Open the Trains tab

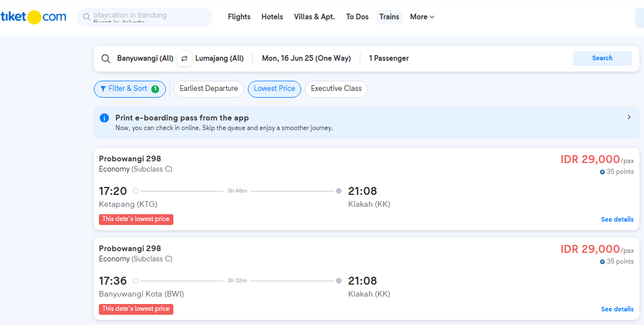tap(389, 17)
